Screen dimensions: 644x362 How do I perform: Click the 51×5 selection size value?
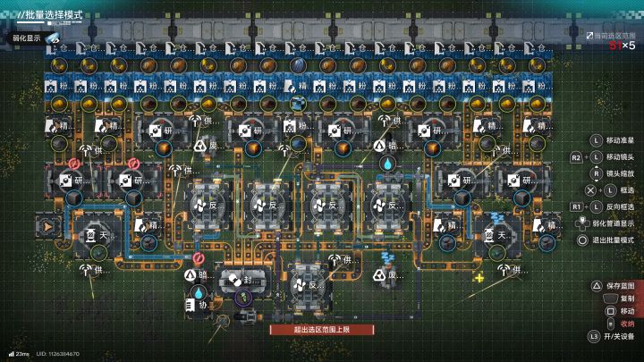click(x=623, y=46)
